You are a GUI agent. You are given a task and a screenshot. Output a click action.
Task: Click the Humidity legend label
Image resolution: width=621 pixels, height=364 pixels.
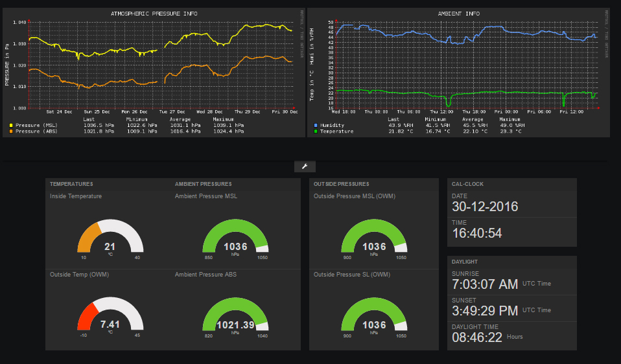pyautogui.click(x=332, y=126)
